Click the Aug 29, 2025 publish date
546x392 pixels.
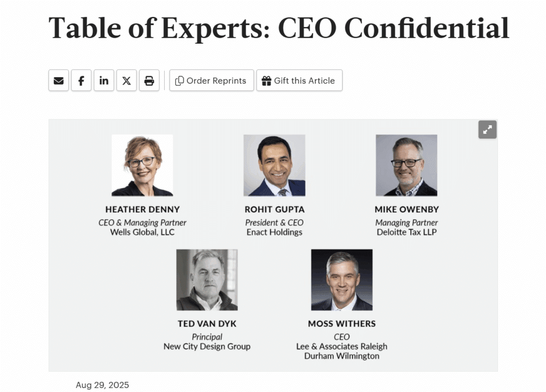102,385
